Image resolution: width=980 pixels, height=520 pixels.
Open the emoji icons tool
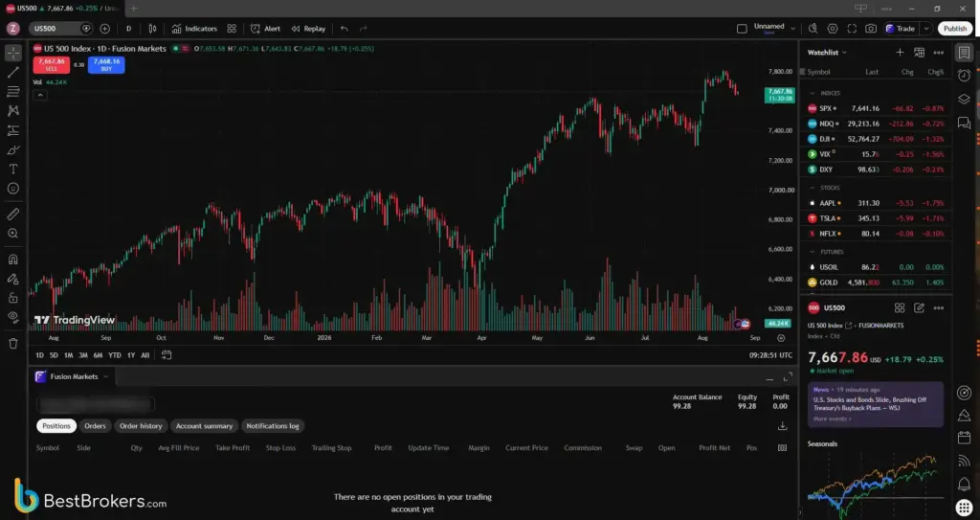(x=13, y=189)
